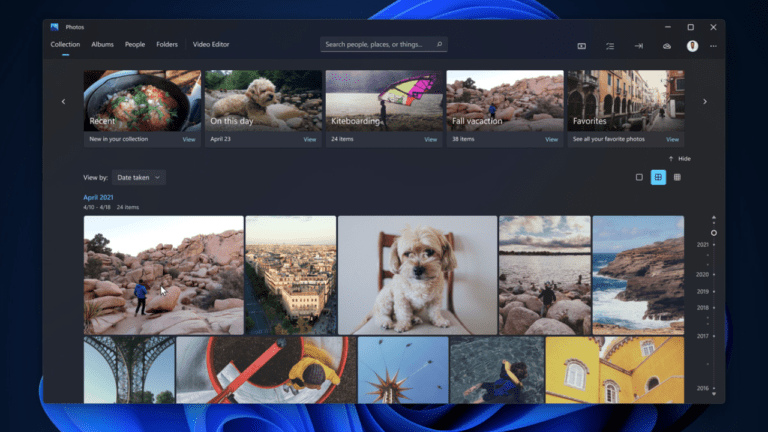Click the Select items checklist icon

(x=610, y=45)
